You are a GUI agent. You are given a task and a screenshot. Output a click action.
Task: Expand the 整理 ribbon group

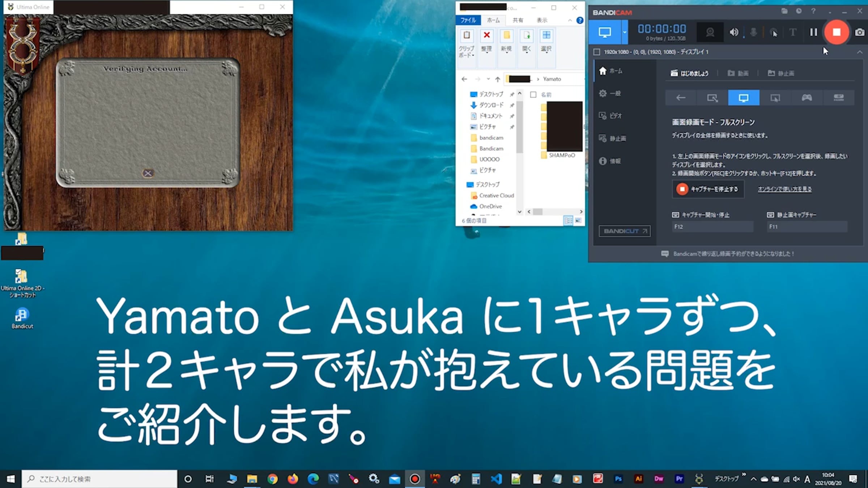tap(486, 48)
